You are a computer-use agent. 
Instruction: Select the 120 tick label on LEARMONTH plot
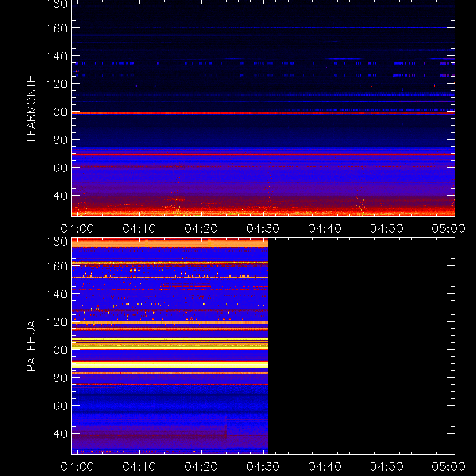pos(57,84)
